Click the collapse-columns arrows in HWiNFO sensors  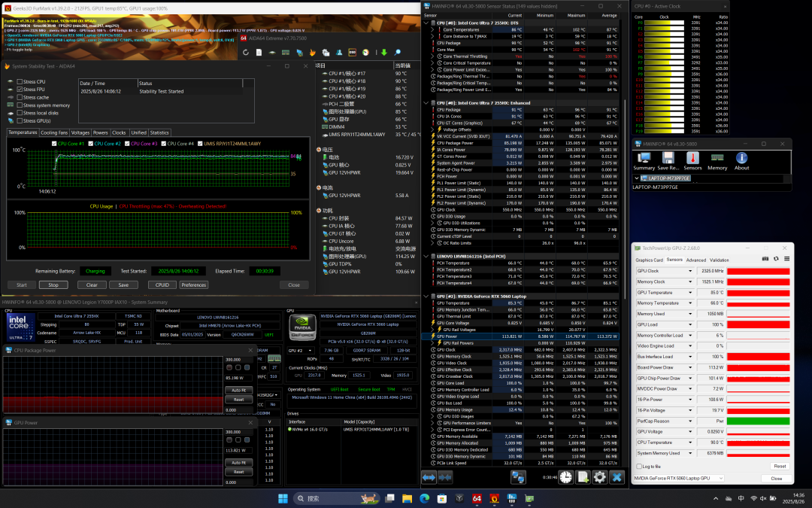tap(445, 477)
